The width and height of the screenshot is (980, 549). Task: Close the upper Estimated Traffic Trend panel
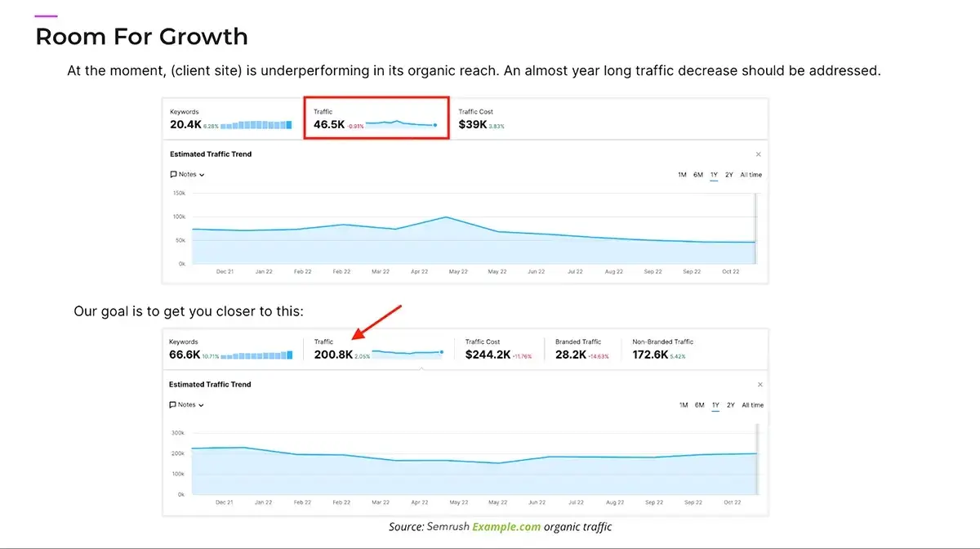pos(758,154)
